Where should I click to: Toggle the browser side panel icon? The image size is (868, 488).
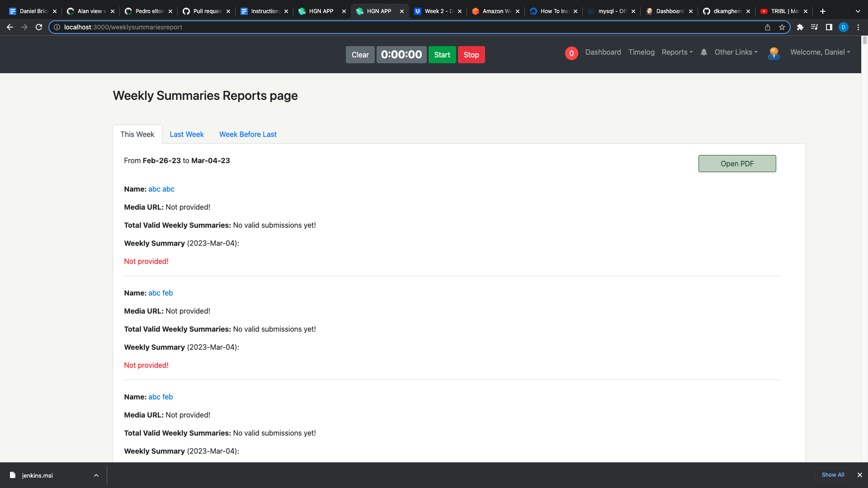click(x=829, y=27)
